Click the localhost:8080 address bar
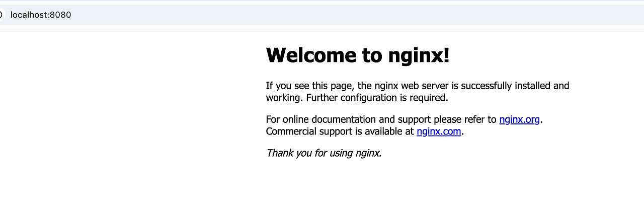Viewport: 644px width, 199px height. [322, 15]
